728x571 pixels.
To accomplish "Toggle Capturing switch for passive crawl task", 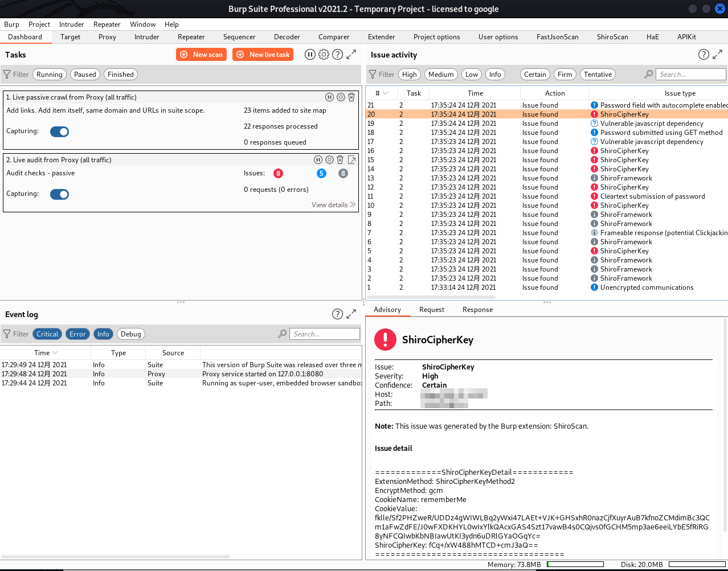I will (x=59, y=132).
